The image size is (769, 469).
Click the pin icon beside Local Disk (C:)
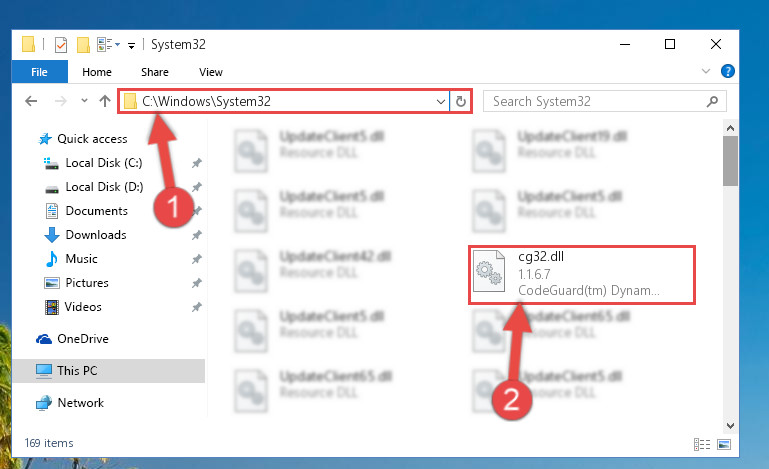click(x=197, y=163)
